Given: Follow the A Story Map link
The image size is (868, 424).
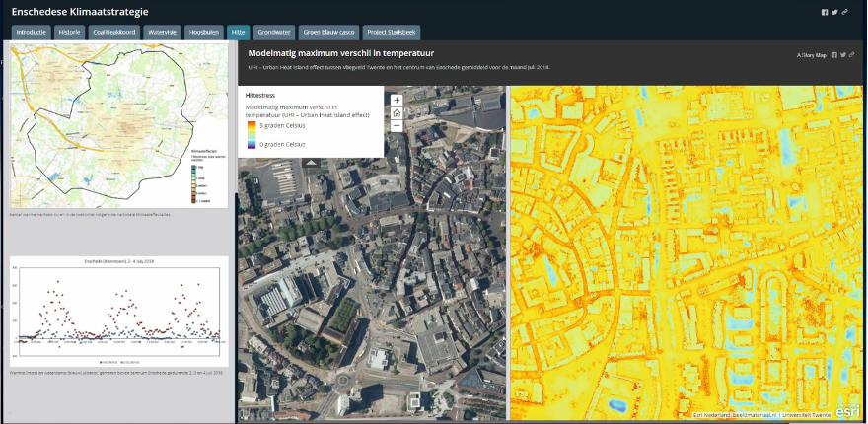Looking at the screenshot, I should pyautogui.click(x=811, y=55).
